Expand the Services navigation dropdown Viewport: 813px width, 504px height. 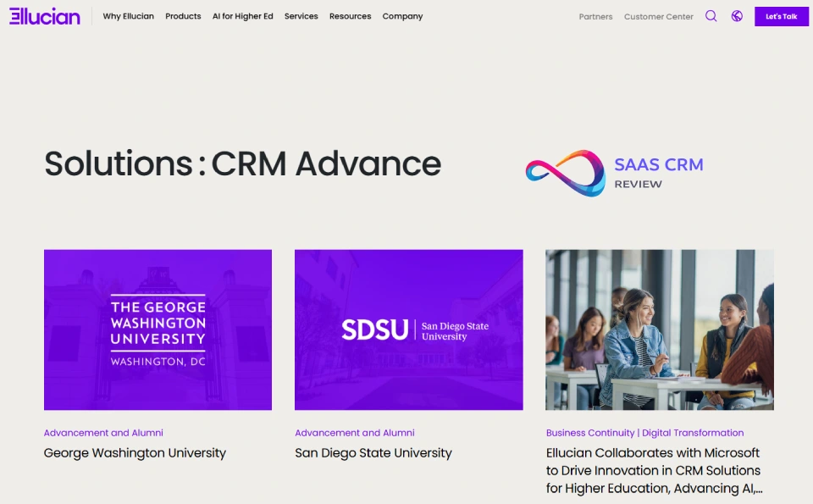(x=301, y=16)
